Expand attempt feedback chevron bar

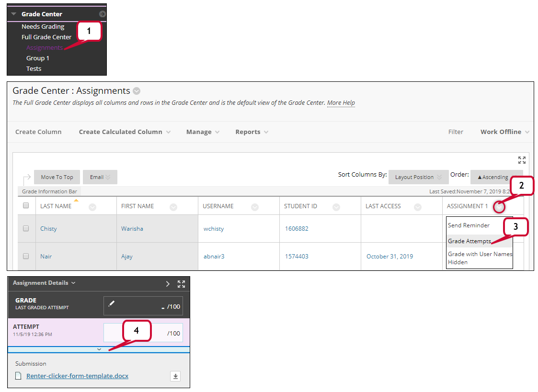click(x=99, y=349)
